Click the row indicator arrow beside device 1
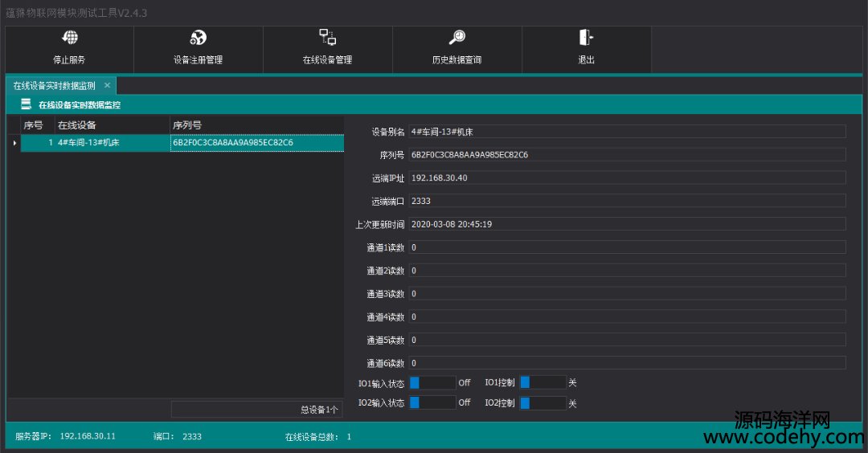The height and width of the screenshot is (453, 868). pyautogui.click(x=14, y=143)
